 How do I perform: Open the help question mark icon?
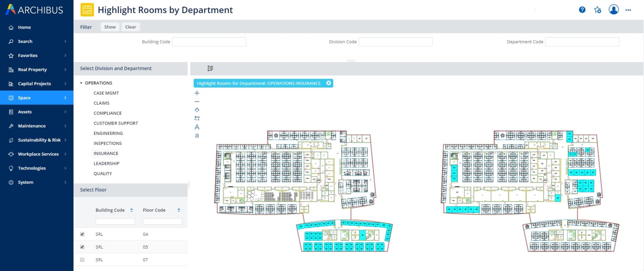click(582, 10)
